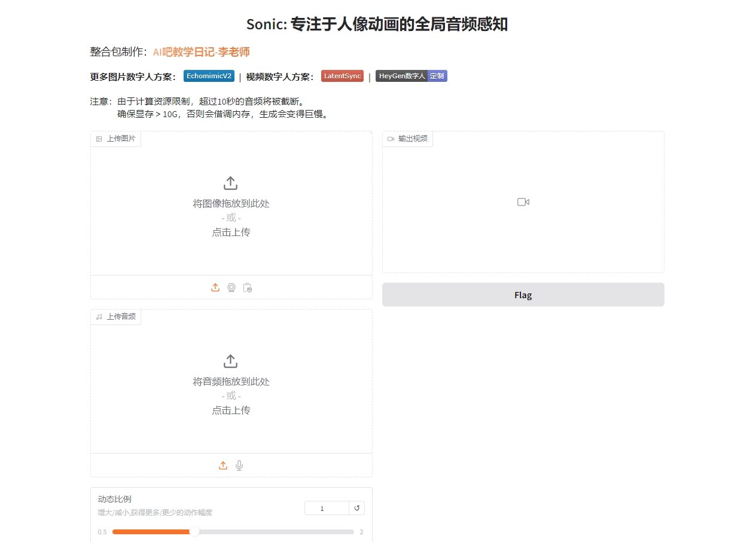The height and width of the screenshot is (542, 756).
Task: Click the reset icon next to 动态比例 value
Action: coord(356,507)
